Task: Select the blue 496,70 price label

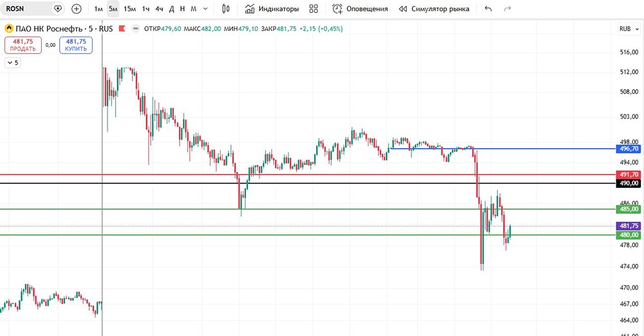Action: 629,149
